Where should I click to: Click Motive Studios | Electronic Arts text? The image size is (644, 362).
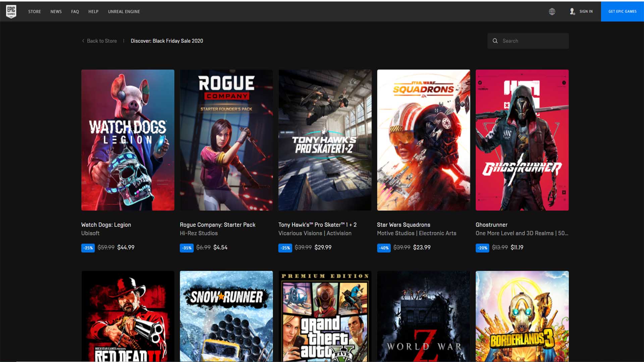coord(417,233)
